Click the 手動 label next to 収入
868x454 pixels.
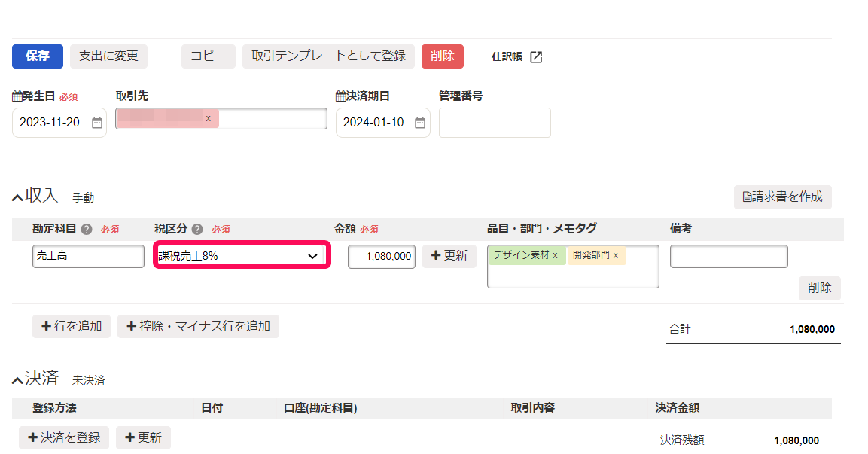coord(83,198)
